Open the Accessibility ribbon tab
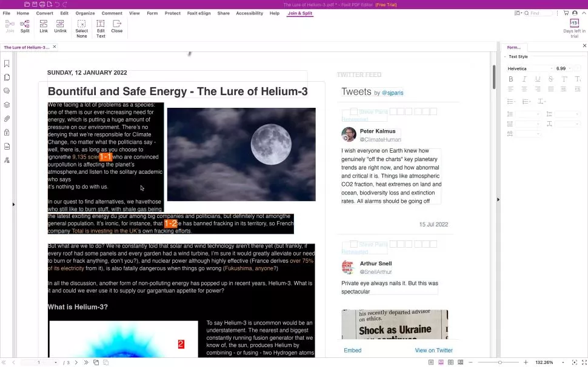The image size is (588, 367). (x=249, y=13)
